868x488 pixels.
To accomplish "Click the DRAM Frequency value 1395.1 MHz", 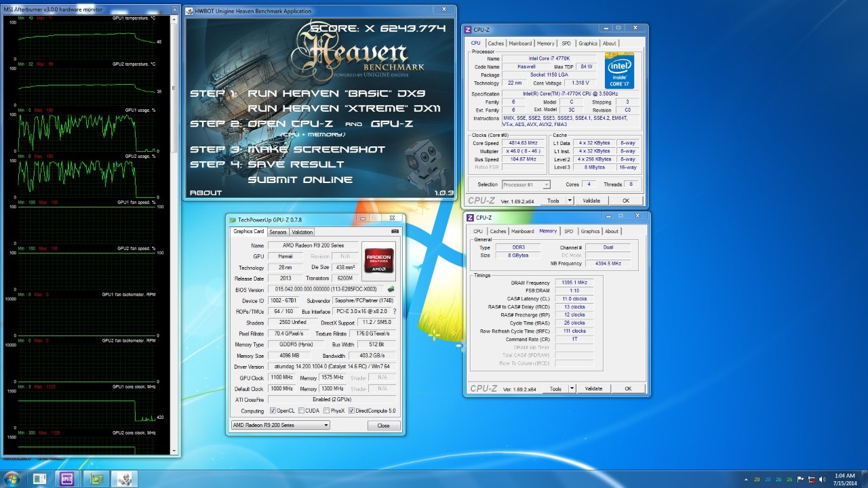I will coord(574,283).
